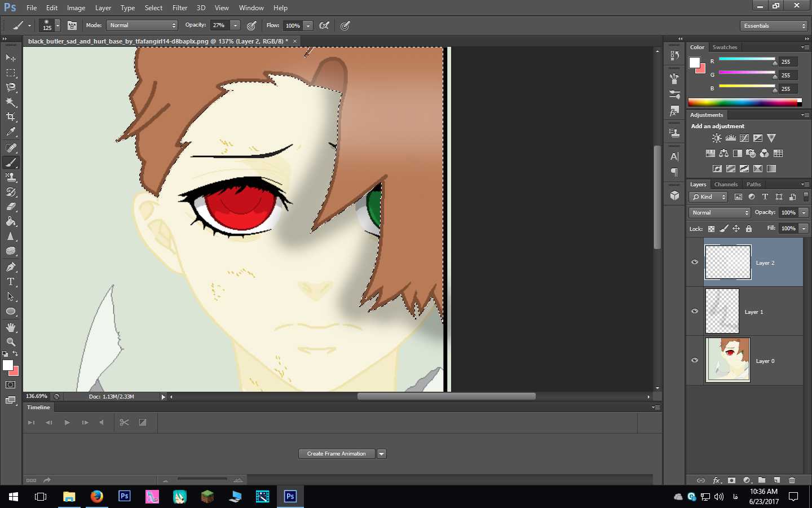Viewport: 812px width, 508px height.
Task: Select Layer 1 thumbnail
Action: coord(722,311)
